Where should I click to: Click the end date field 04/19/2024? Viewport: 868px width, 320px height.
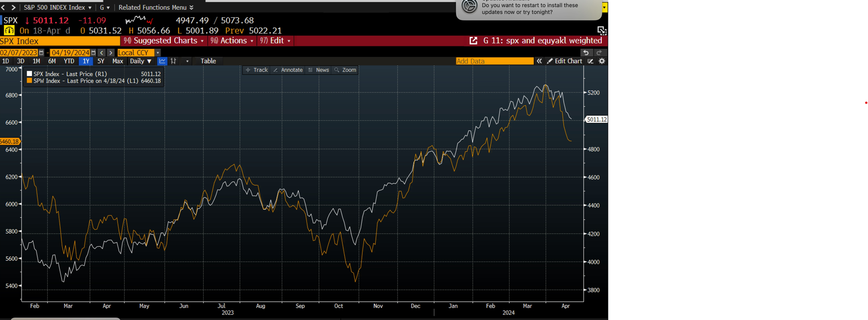[x=70, y=53]
